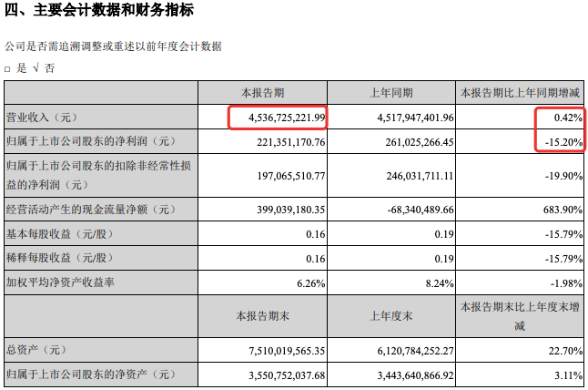Click row label 营业收入（元）
This screenshot has height=390, width=588.
(x=42, y=118)
